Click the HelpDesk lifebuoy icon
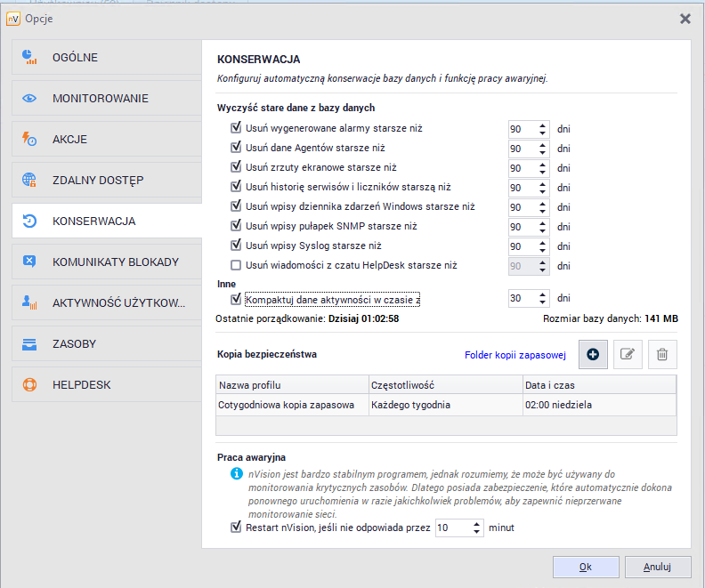 point(29,385)
